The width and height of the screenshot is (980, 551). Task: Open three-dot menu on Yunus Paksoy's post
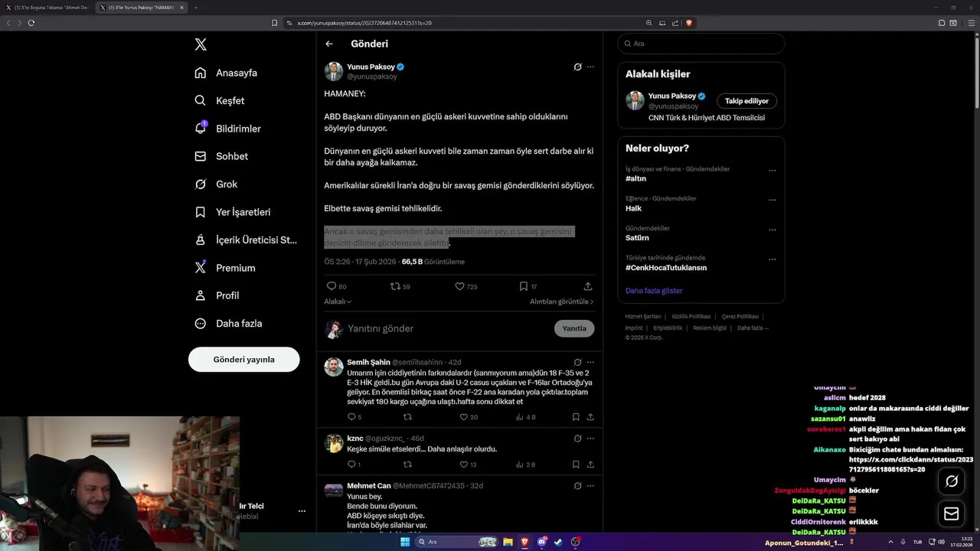click(x=590, y=67)
